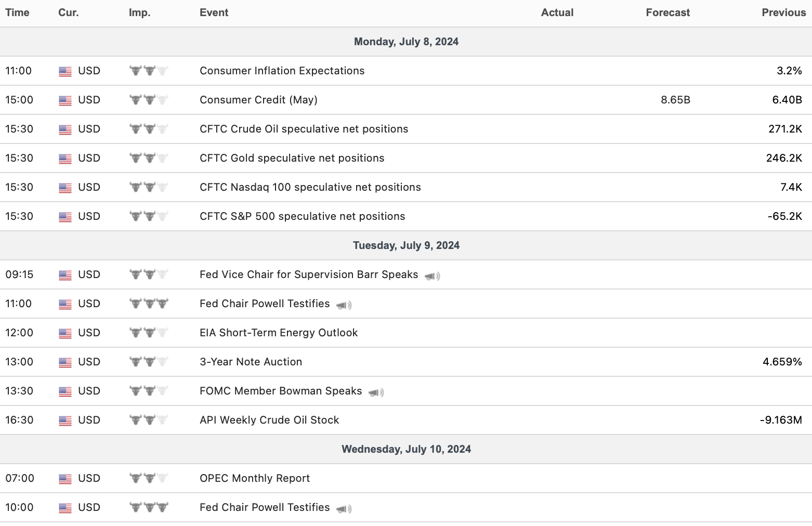
Task: Click the Tuesday, July 9, 2024 date header
Action: 406,245
